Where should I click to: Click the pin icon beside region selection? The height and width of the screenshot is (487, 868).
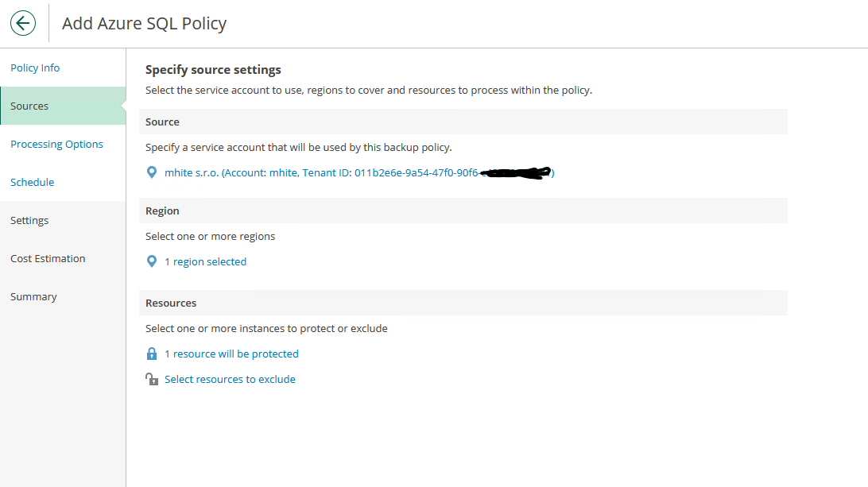(x=152, y=261)
